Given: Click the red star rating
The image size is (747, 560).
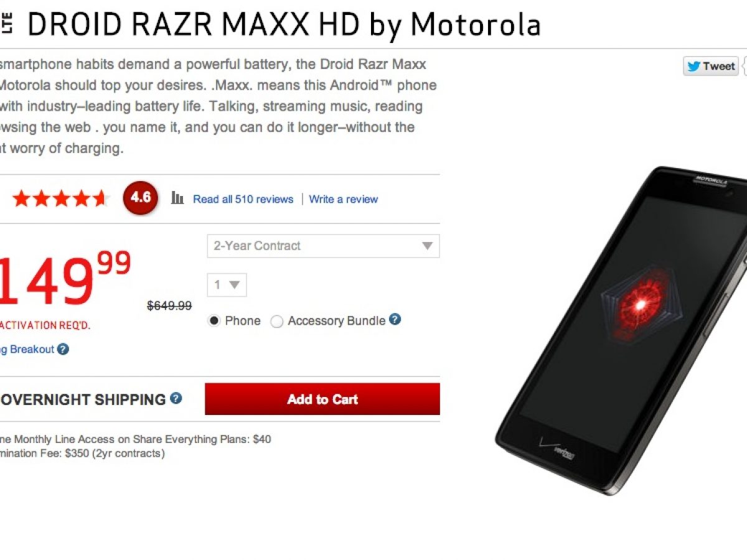Looking at the screenshot, I should point(60,198).
